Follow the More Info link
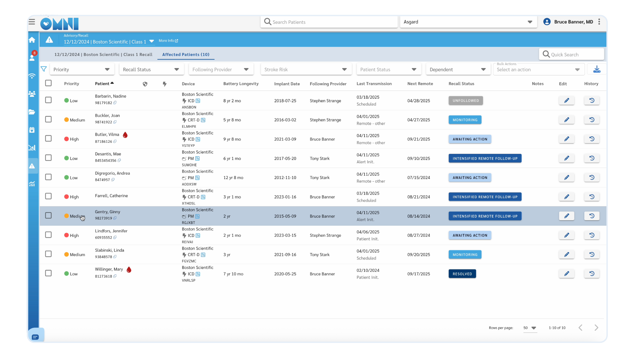 point(168,41)
